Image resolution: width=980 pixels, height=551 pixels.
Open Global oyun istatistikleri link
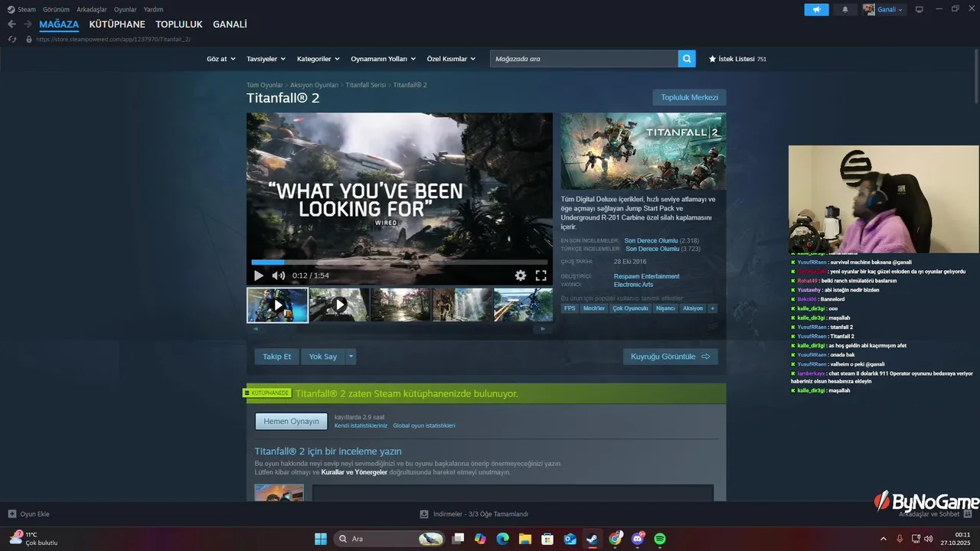(x=423, y=425)
